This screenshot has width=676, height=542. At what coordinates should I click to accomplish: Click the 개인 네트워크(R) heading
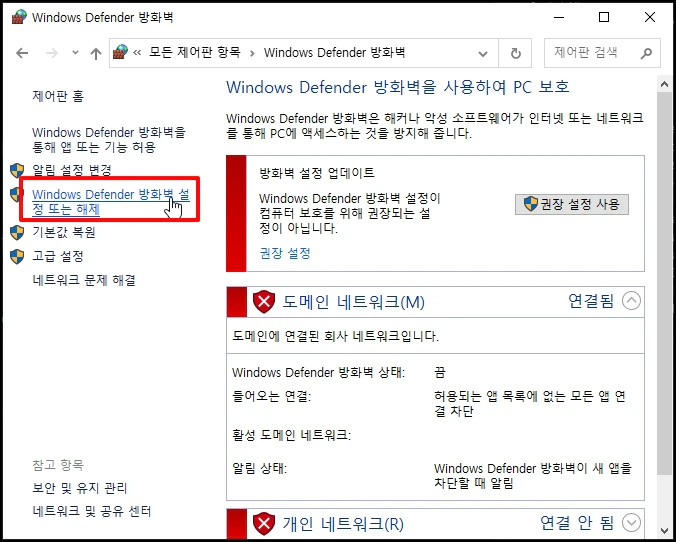pos(343,524)
